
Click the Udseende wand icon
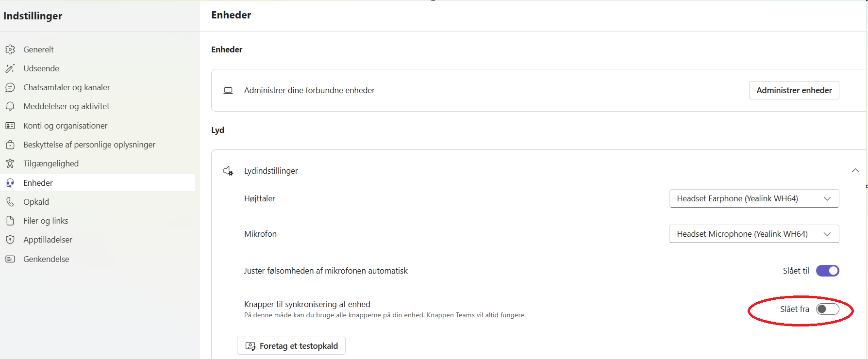tap(10, 68)
